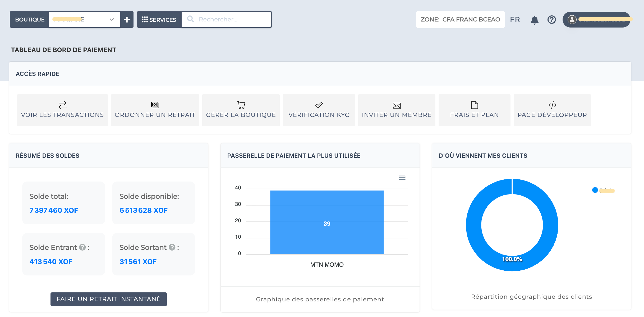This screenshot has height=317, width=644.
Task: Click the plus icon to add boutique
Action: [127, 20]
